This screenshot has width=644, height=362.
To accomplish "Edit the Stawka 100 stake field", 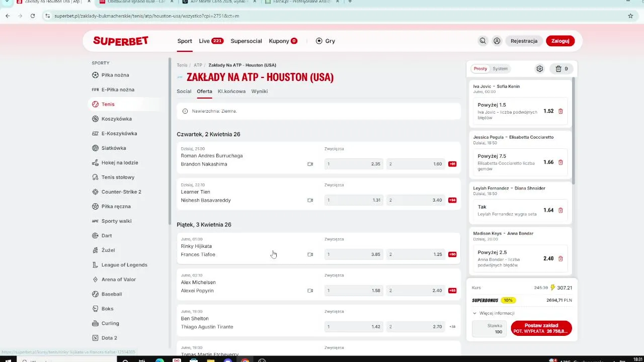I will [489, 329].
